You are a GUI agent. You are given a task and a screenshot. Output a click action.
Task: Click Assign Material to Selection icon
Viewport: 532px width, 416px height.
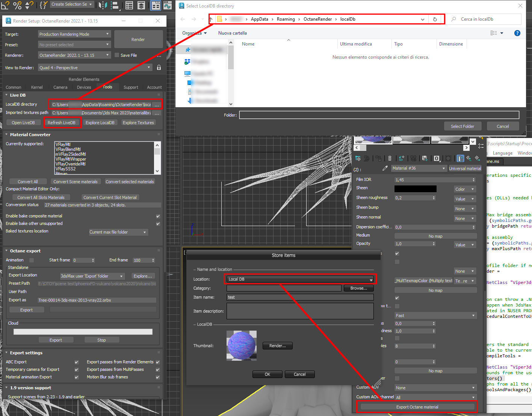tap(378, 158)
